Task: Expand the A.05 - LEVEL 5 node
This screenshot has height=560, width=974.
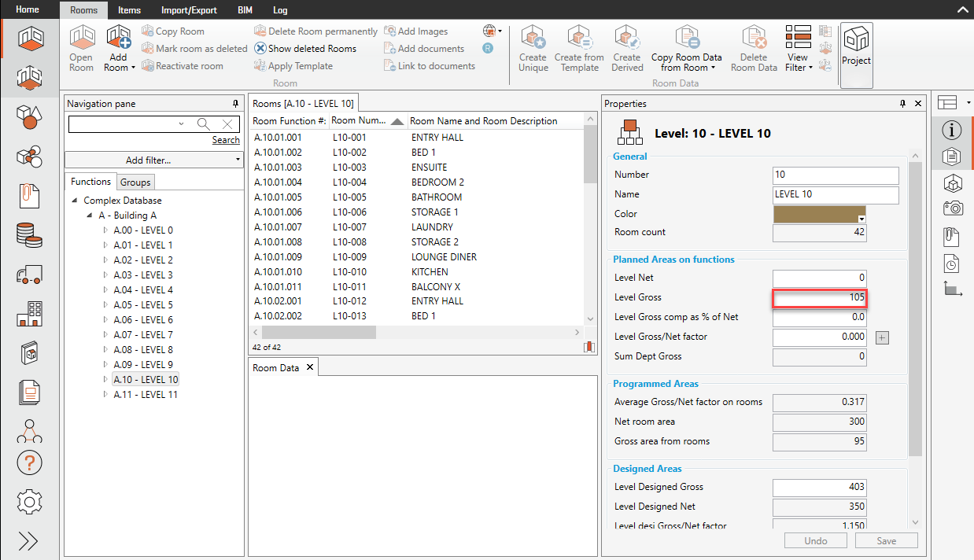Action: [106, 305]
